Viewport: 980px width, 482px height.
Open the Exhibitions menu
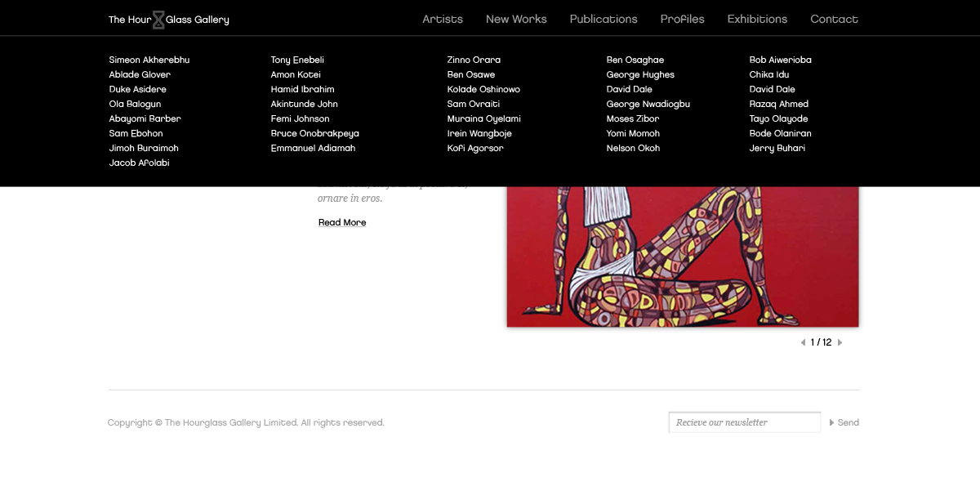point(757,19)
